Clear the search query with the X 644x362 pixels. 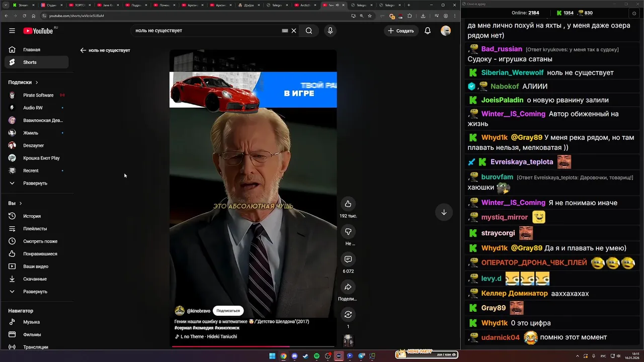294,31
